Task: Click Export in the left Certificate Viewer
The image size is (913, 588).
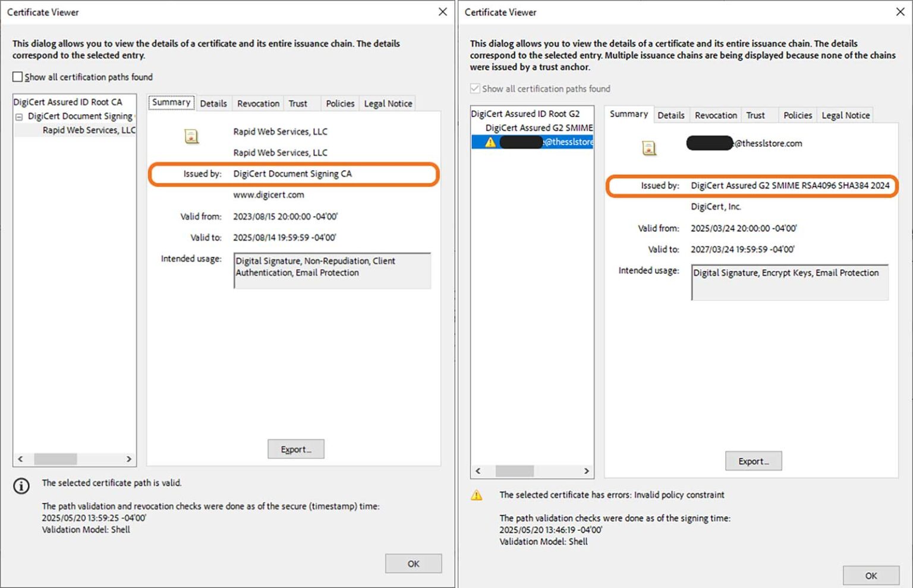Action: (x=295, y=449)
